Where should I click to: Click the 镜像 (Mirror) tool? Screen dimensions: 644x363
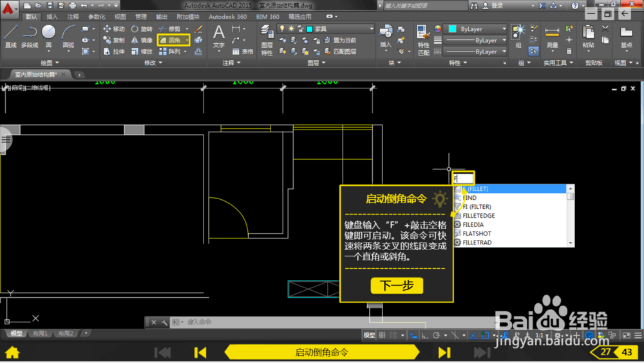click(142, 40)
